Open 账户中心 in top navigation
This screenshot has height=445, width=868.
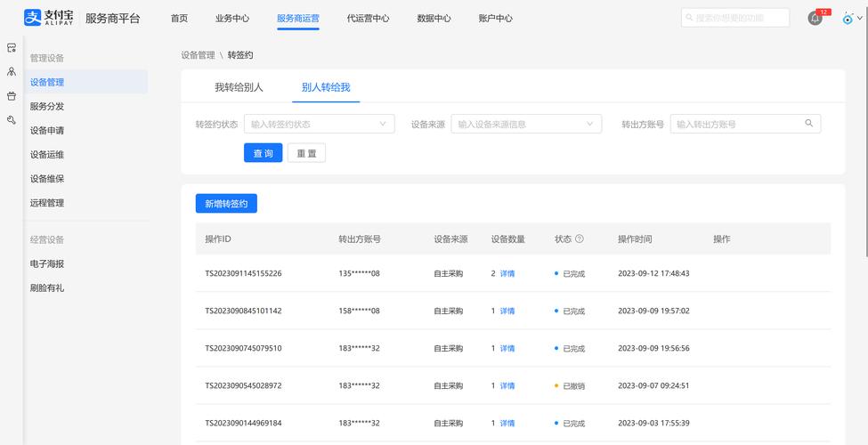coord(496,19)
